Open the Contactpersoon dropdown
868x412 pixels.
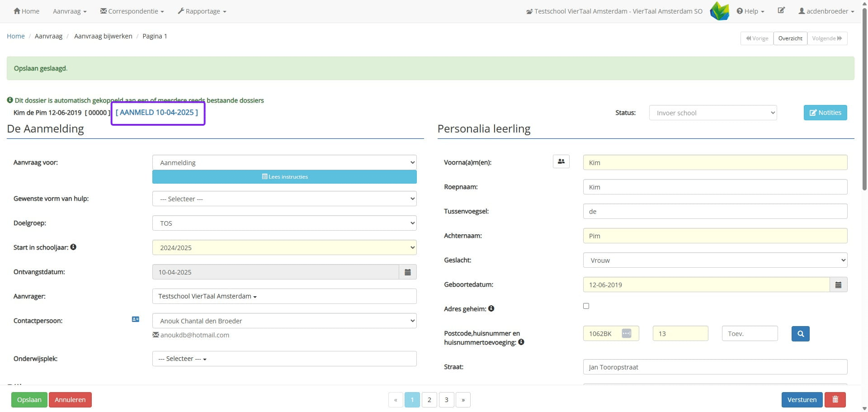(x=284, y=321)
